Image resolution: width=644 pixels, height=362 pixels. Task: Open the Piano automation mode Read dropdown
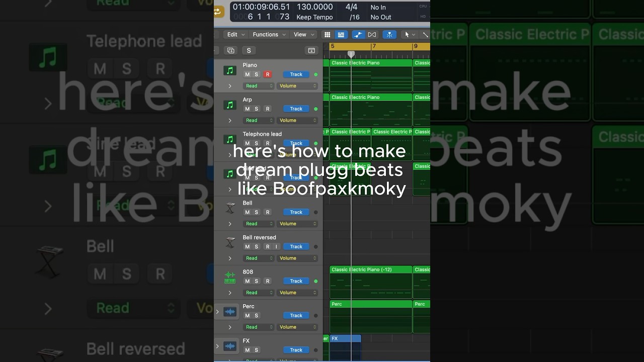click(x=259, y=86)
